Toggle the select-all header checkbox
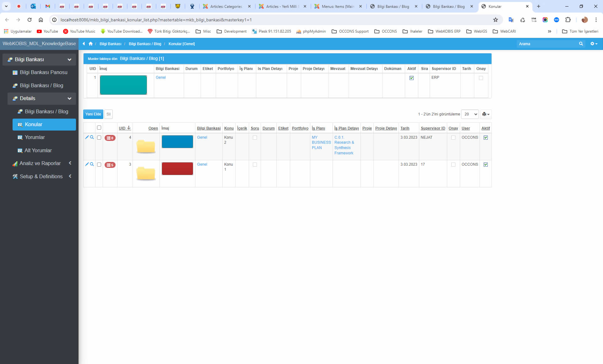Screen dimensions: 603x364 pyautogui.click(x=99, y=127)
